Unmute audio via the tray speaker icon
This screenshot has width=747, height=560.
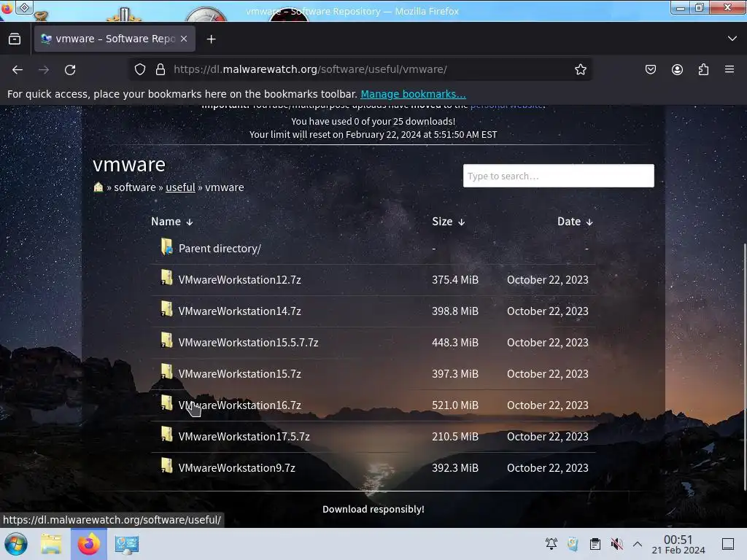[x=616, y=544]
